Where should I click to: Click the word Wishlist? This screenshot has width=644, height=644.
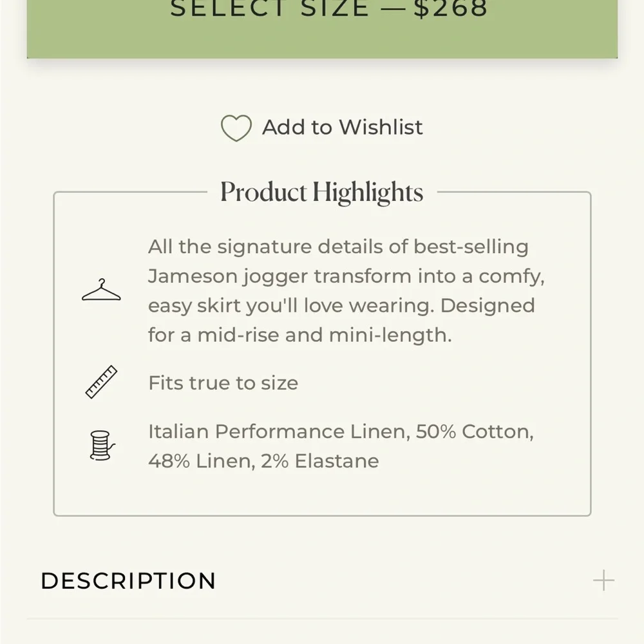381,127
